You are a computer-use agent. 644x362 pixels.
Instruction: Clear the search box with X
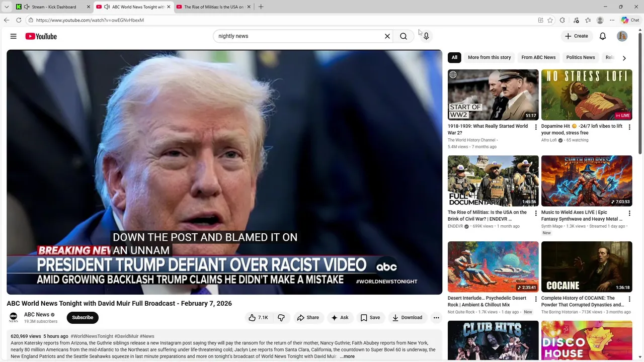point(387,36)
